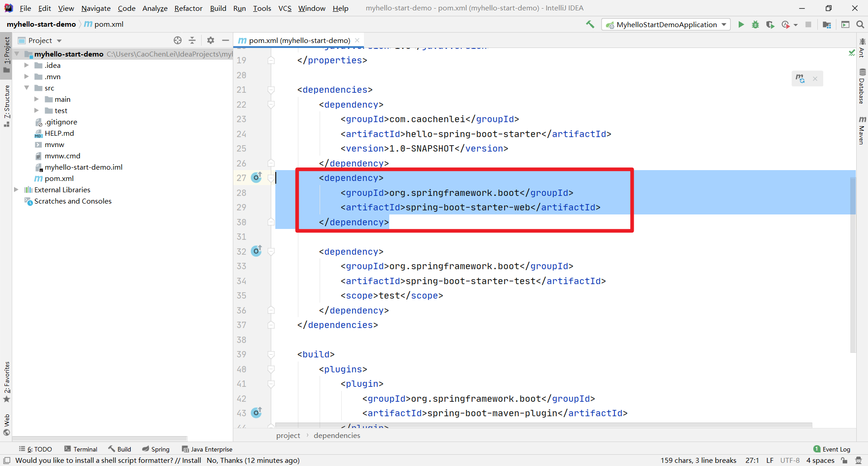Dismiss the Maven reload floating popup
This screenshot has height=466, width=868.
tap(815, 79)
